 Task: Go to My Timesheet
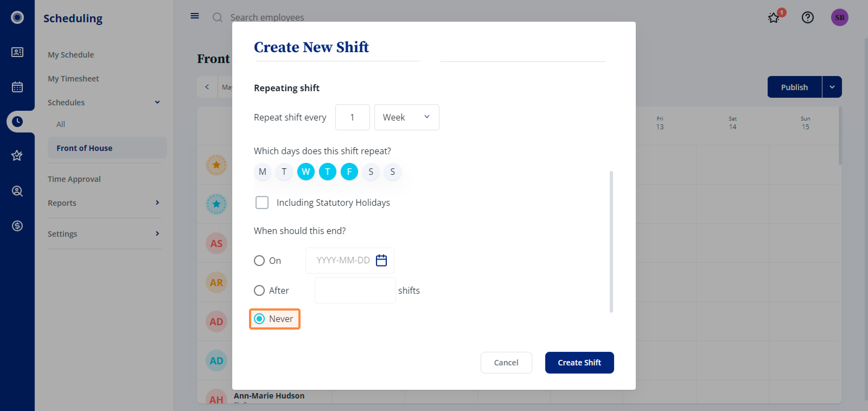pos(73,78)
